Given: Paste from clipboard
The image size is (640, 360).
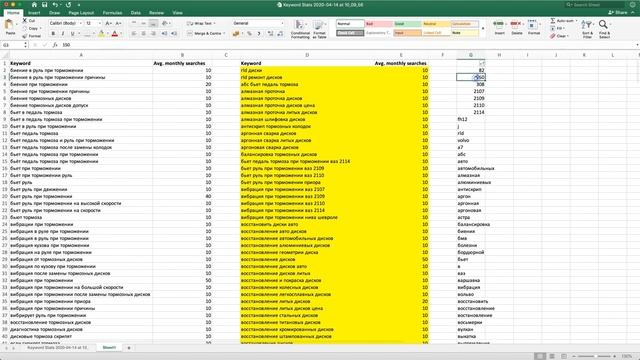Looking at the screenshot, I should (x=9, y=27).
